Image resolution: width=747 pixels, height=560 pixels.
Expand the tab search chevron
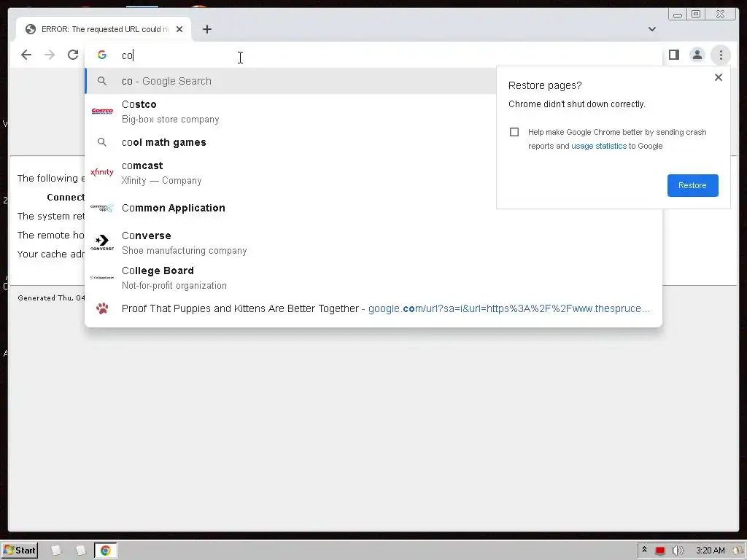coord(651,29)
